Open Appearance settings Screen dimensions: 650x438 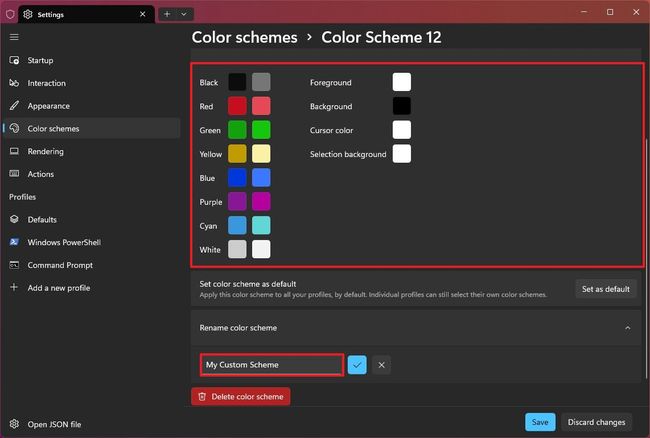pos(91,106)
